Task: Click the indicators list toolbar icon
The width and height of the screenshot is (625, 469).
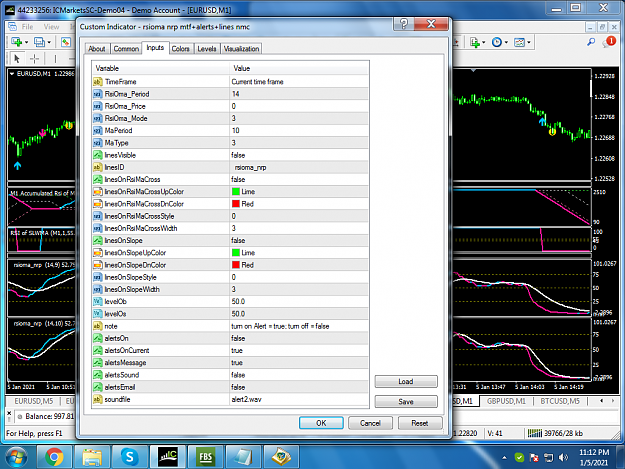Action: [x=475, y=42]
